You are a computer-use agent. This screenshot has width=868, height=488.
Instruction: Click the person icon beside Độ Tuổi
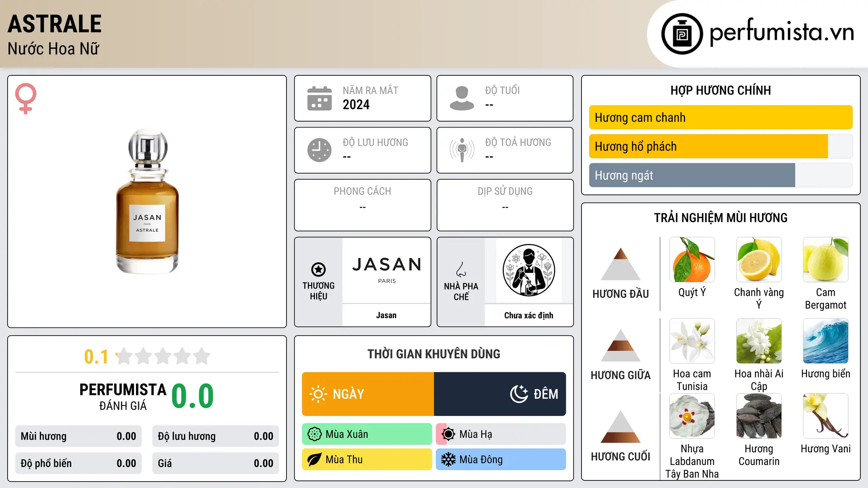(462, 98)
